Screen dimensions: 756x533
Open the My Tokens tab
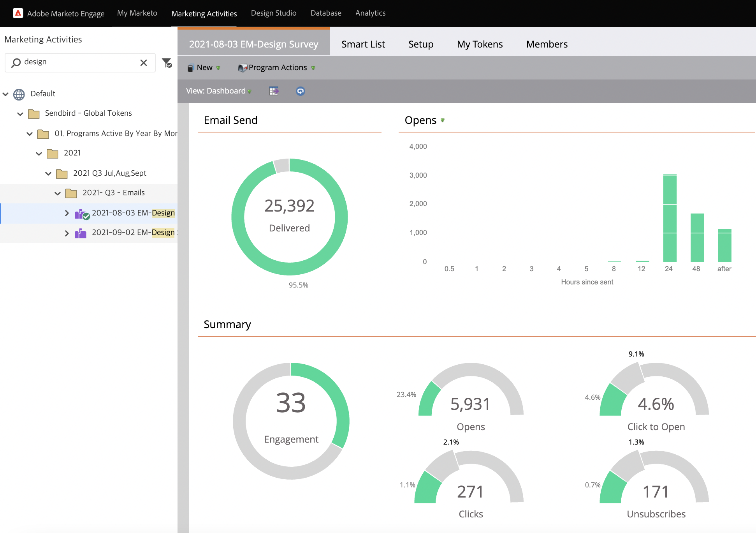point(479,44)
